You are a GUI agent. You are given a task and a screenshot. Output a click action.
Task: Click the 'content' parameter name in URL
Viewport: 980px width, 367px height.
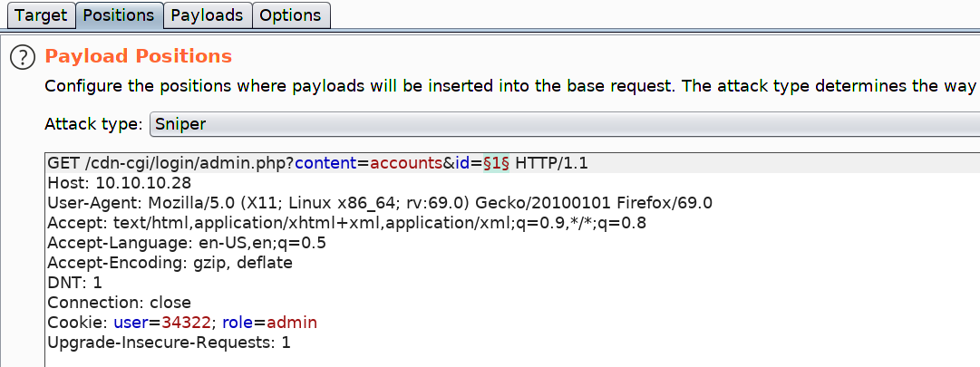pyautogui.click(x=325, y=163)
